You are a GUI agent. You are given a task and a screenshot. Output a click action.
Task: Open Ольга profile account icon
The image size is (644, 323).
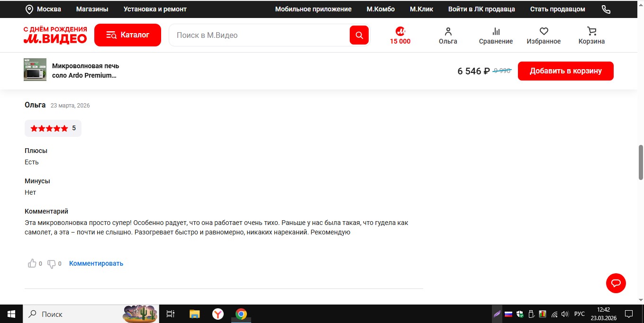(x=448, y=31)
